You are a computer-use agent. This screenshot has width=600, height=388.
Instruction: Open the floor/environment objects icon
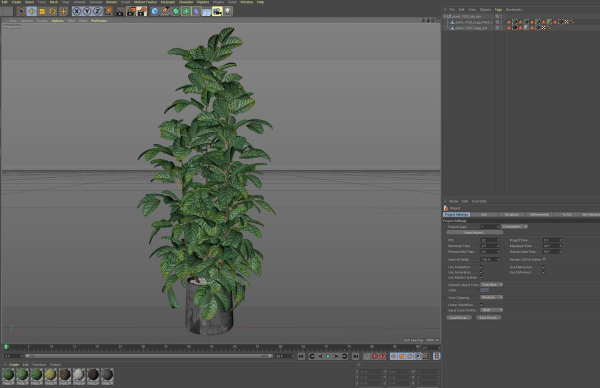[x=207, y=11]
